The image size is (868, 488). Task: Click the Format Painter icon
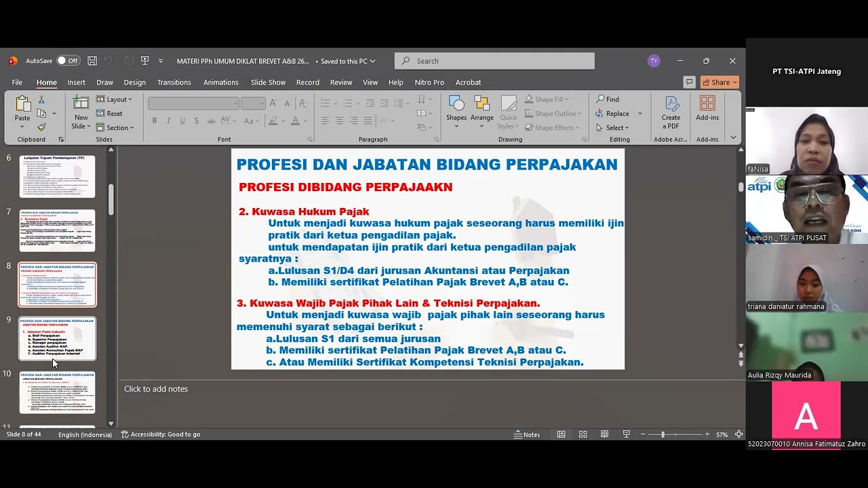coord(41,127)
